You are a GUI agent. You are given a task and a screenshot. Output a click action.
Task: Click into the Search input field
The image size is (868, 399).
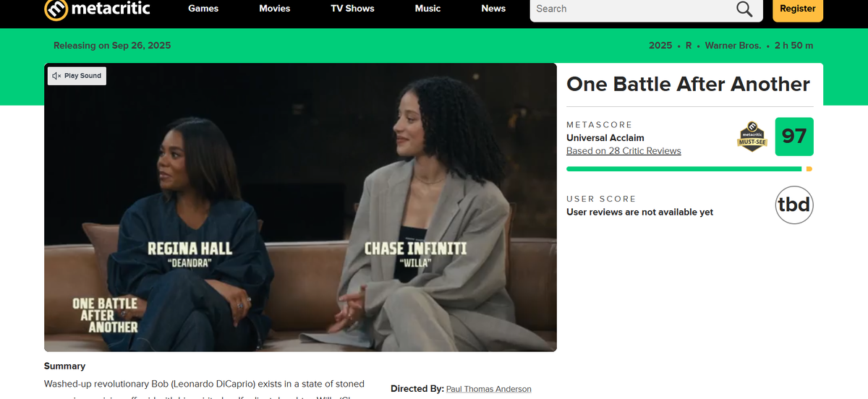tap(632, 9)
